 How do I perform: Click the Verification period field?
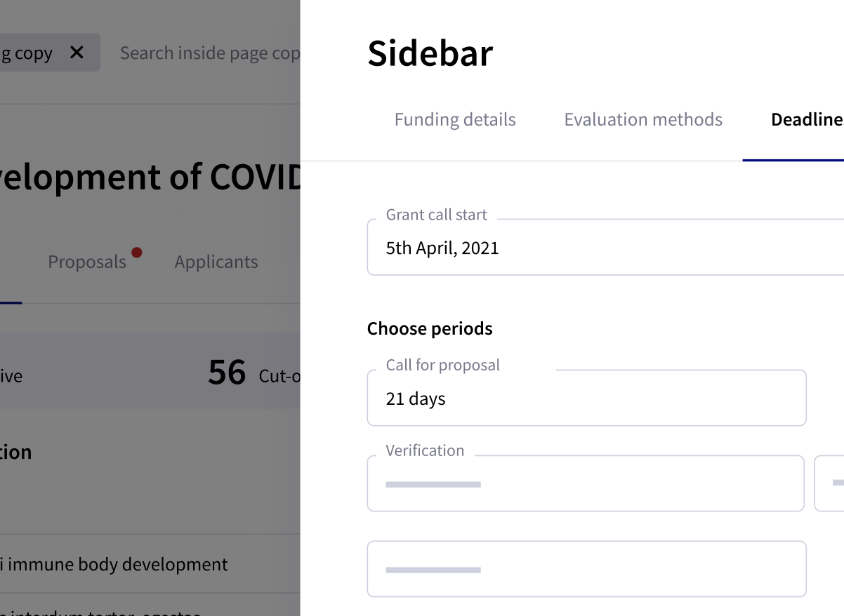point(585,484)
